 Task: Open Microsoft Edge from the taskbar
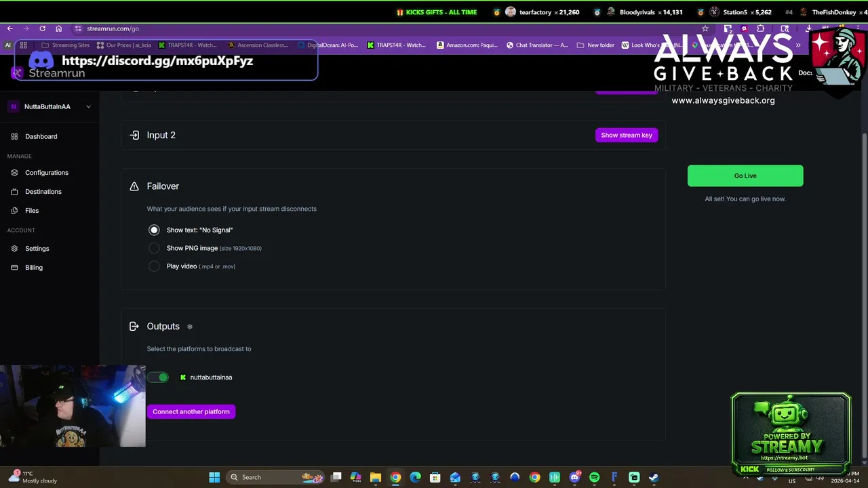point(415,477)
